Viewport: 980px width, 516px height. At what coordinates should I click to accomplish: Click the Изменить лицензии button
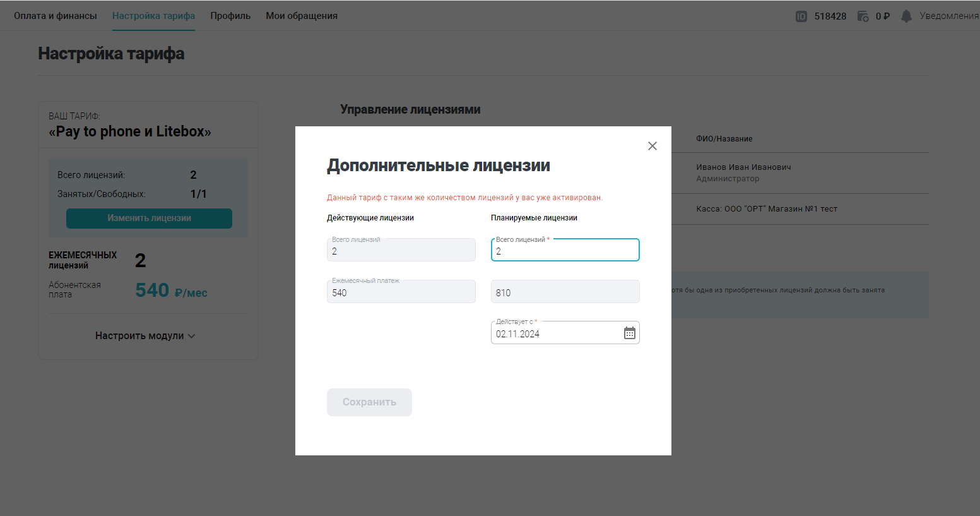(149, 219)
